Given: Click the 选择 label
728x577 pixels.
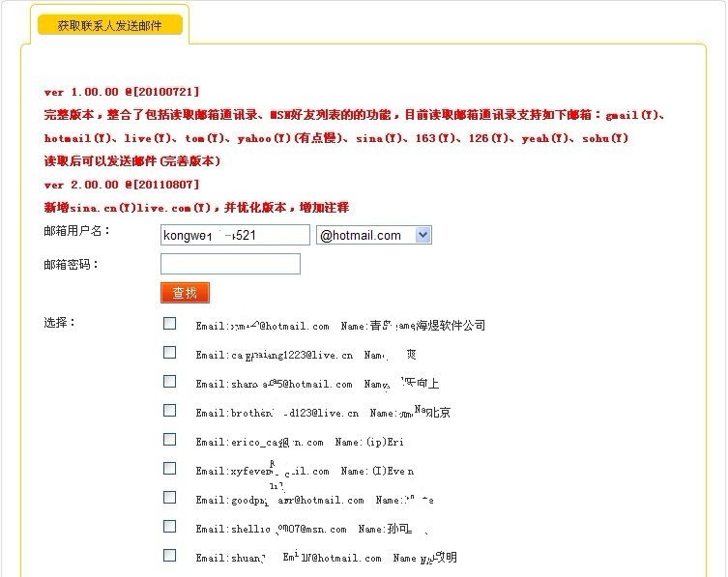Looking at the screenshot, I should pos(59,322).
